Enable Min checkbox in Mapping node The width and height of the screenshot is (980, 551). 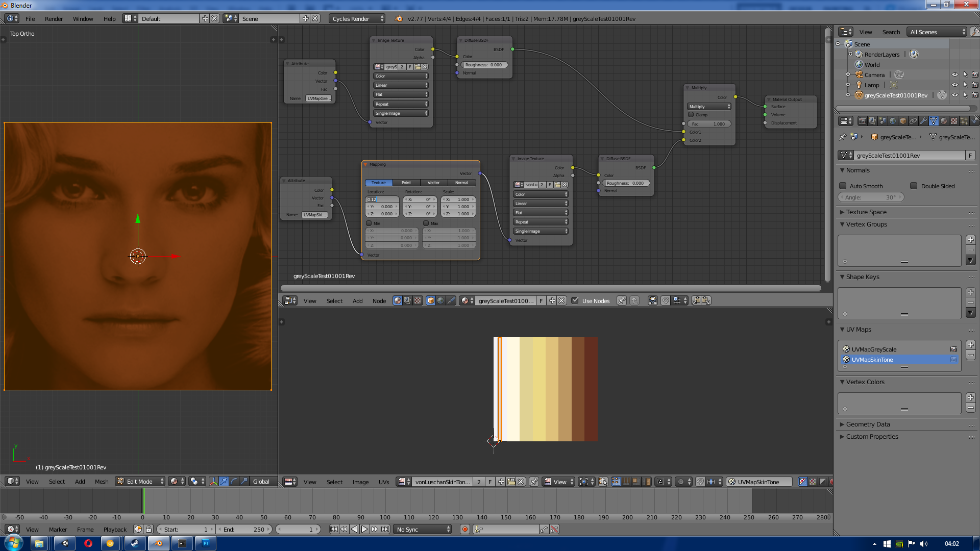pos(369,223)
